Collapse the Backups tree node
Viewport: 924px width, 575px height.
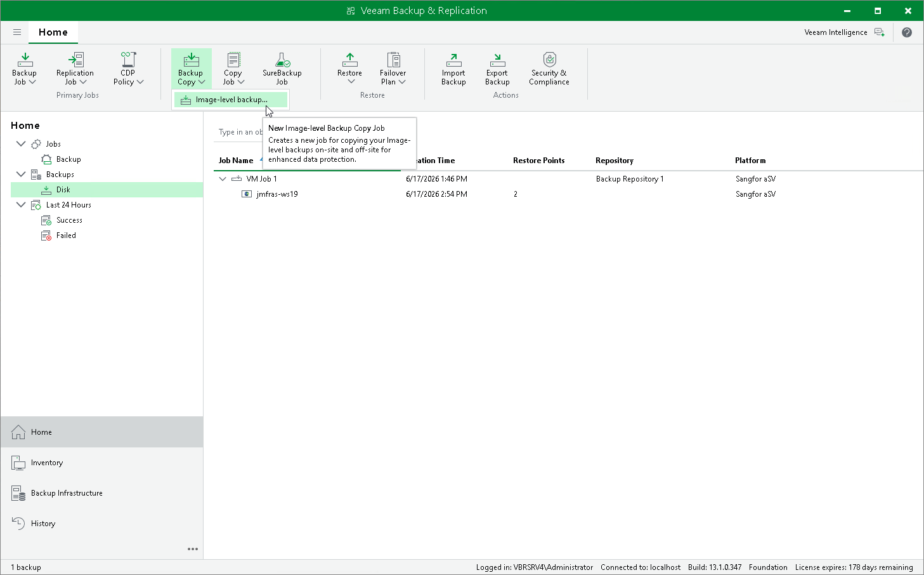[x=21, y=175]
